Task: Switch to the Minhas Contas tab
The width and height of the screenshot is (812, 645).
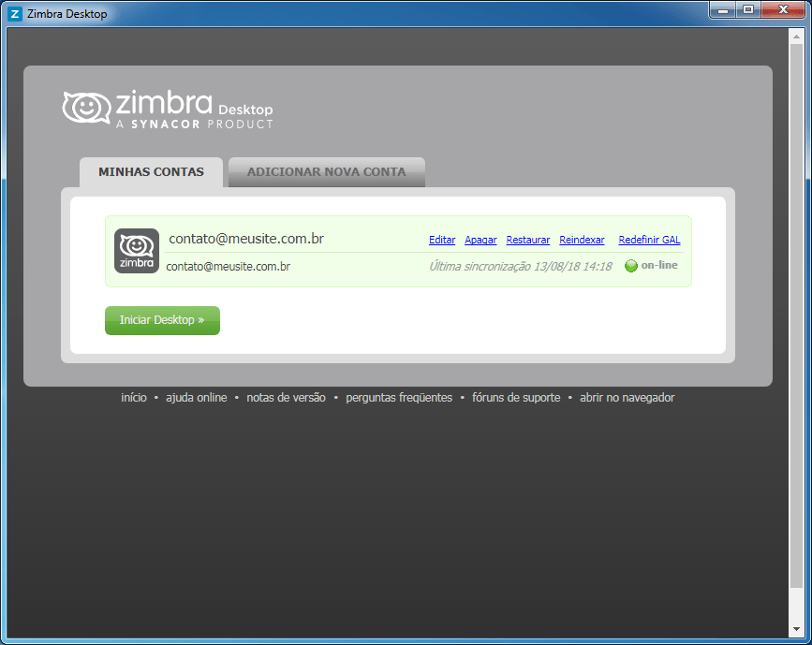Action: click(151, 172)
